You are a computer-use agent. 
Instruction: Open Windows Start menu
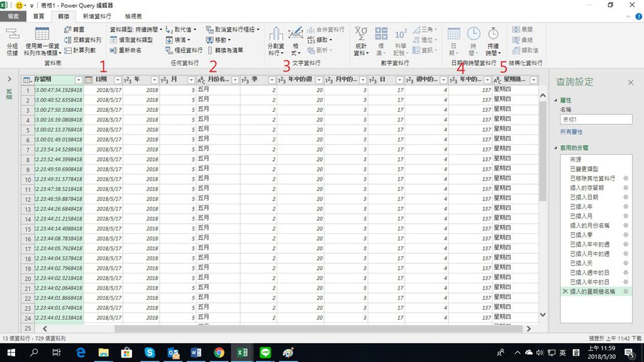[11, 353]
